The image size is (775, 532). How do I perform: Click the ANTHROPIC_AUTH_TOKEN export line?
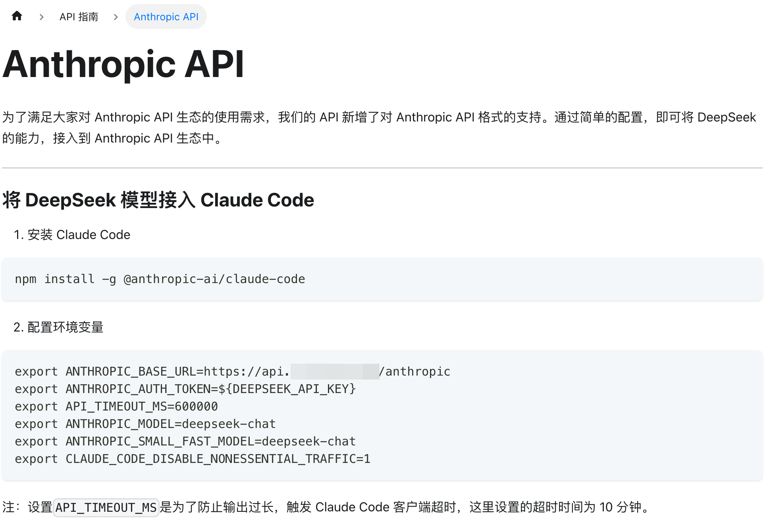pos(185,389)
